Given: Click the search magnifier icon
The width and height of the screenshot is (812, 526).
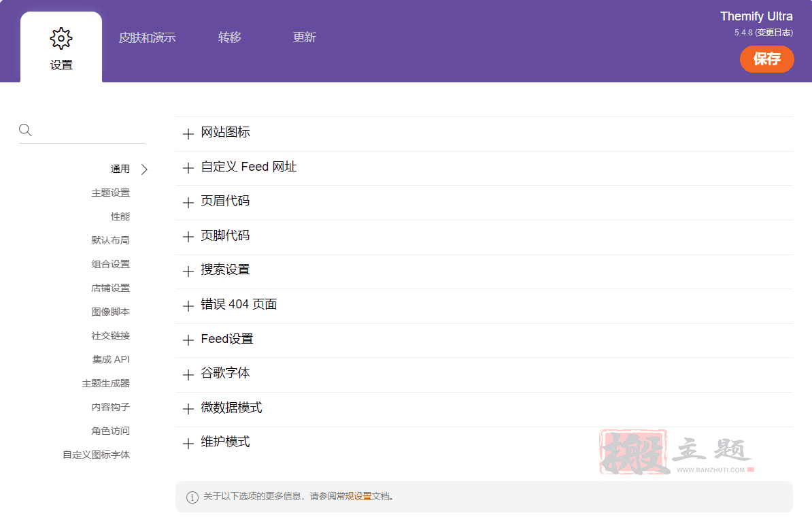Looking at the screenshot, I should point(25,129).
